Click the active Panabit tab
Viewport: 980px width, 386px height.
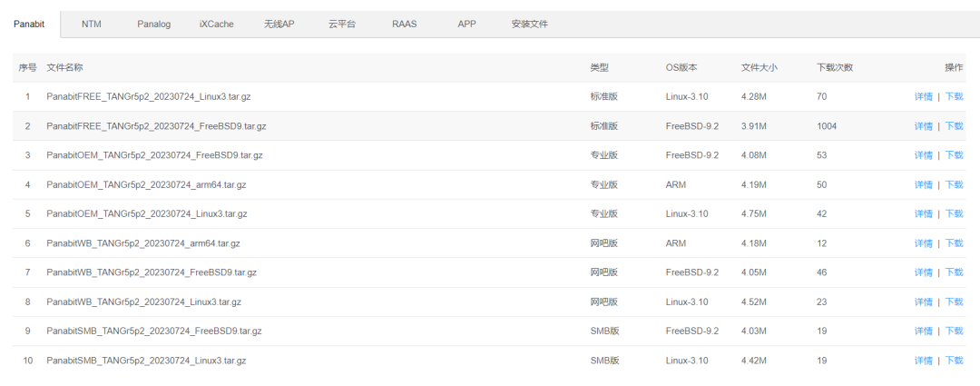(x=29, y=25)
